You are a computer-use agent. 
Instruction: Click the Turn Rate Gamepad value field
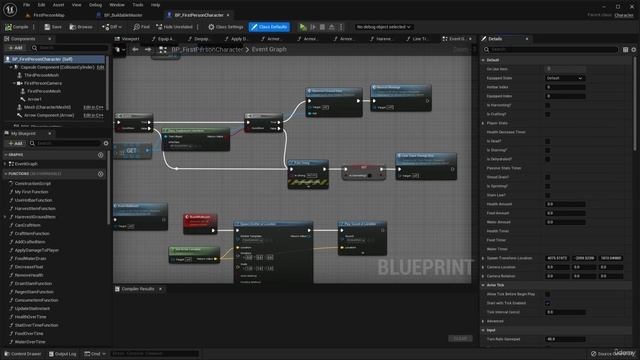click(565, 339)
